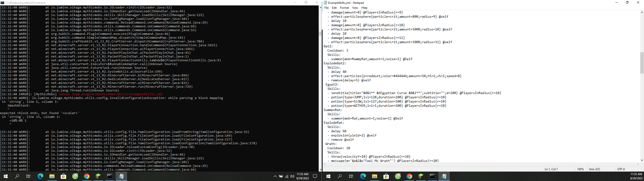The width and height of the screenshot is (644, 181).
Task: Click the green circular app icon on cmd-side taskbar
Action: coord(75,177)
